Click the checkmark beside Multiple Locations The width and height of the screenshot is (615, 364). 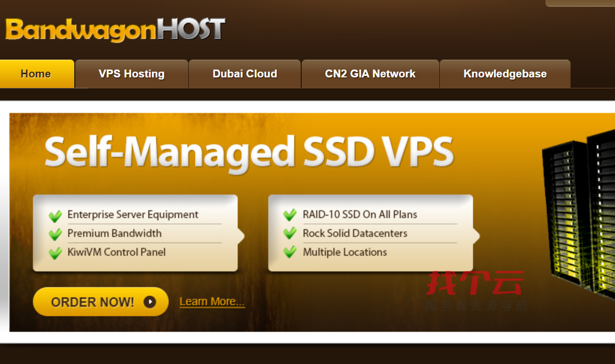coord(290,252)
